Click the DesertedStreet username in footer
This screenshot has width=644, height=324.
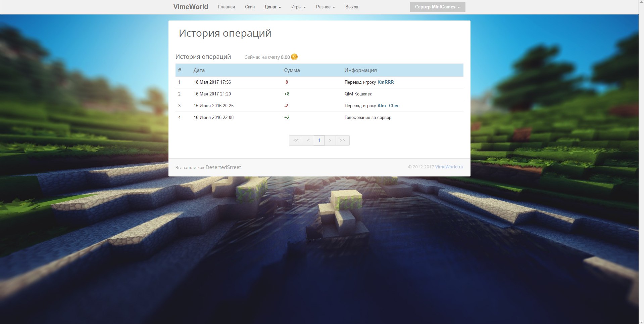[x=223, y=167]
